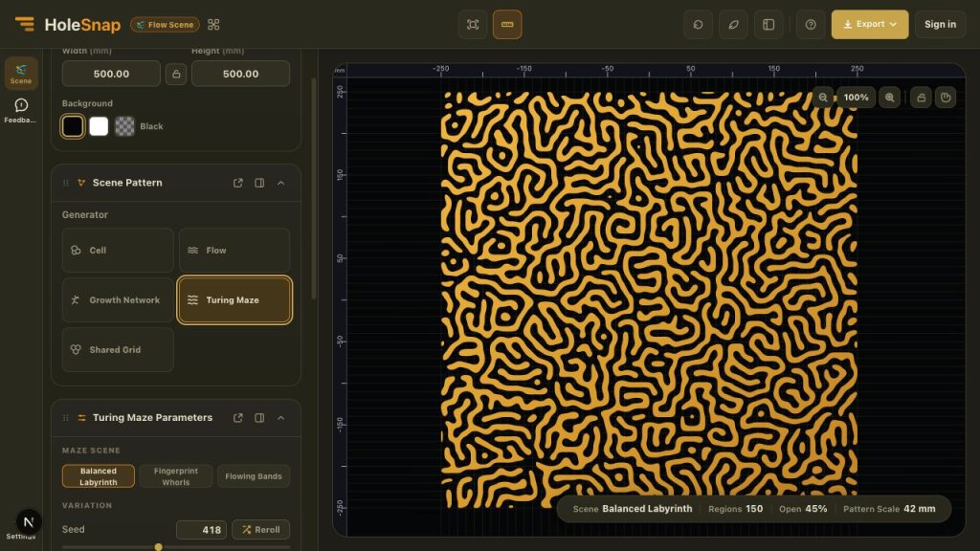Grab the Scene Pattern drag handle

pyautogui.click(x=66, y=183)
